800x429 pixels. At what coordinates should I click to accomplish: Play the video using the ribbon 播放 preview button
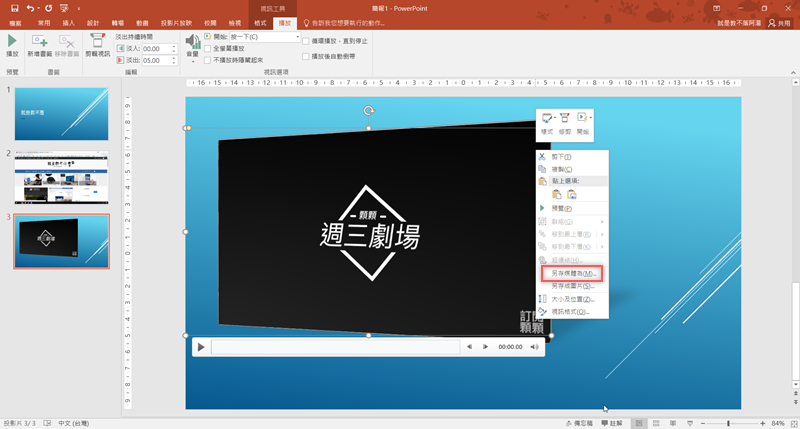(x=12, y=45)
